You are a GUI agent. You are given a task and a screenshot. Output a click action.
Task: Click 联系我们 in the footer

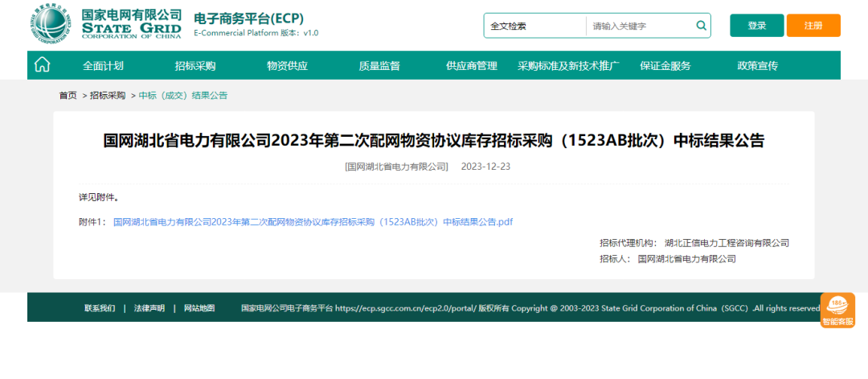tap(100, 308)
